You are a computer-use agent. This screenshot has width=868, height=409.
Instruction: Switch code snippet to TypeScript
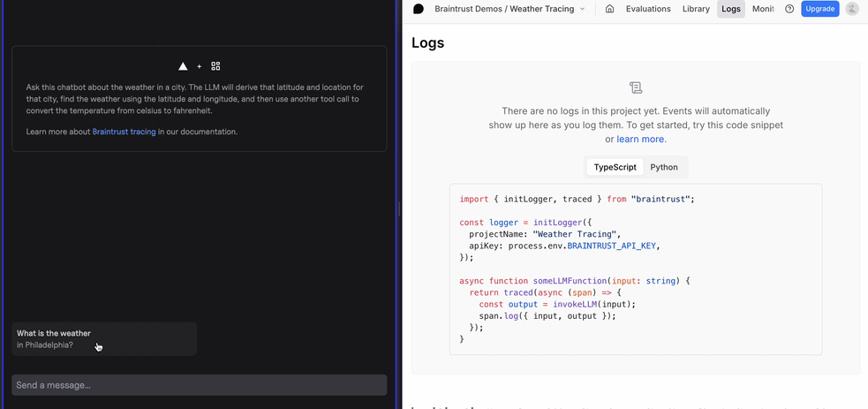click(615, 167)
